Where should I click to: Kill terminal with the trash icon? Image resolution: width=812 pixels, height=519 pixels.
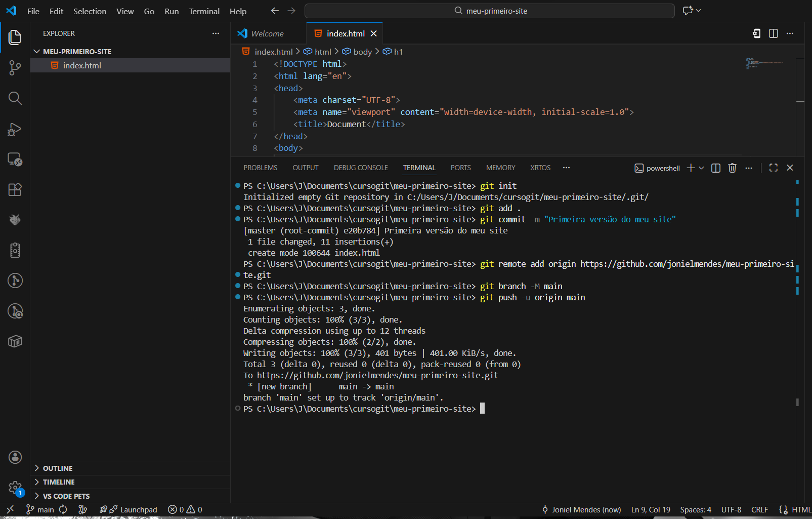point(732,168)
